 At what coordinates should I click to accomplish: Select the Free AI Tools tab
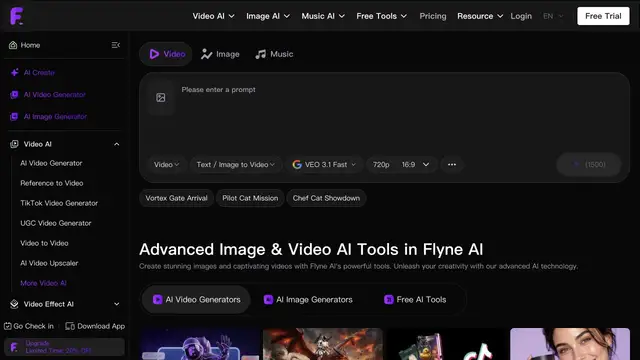pyautogui.click(x=415, y=300)
